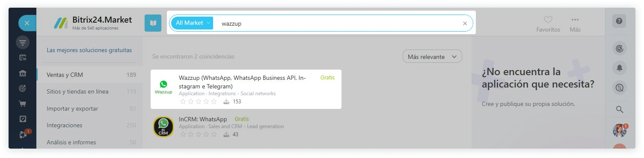Click ¿No encuentra la aplicación que necesita? heading

(x=538, y=78)
